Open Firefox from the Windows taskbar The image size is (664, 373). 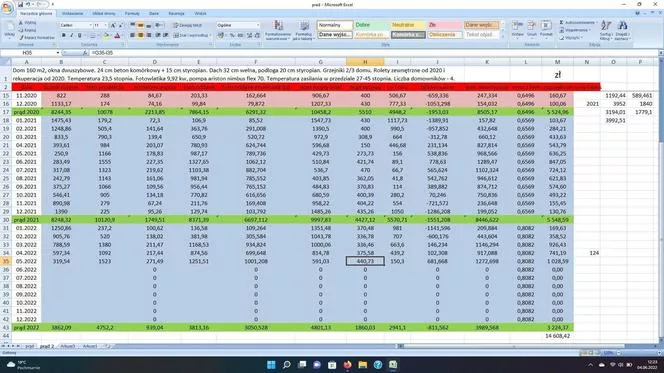347,365
